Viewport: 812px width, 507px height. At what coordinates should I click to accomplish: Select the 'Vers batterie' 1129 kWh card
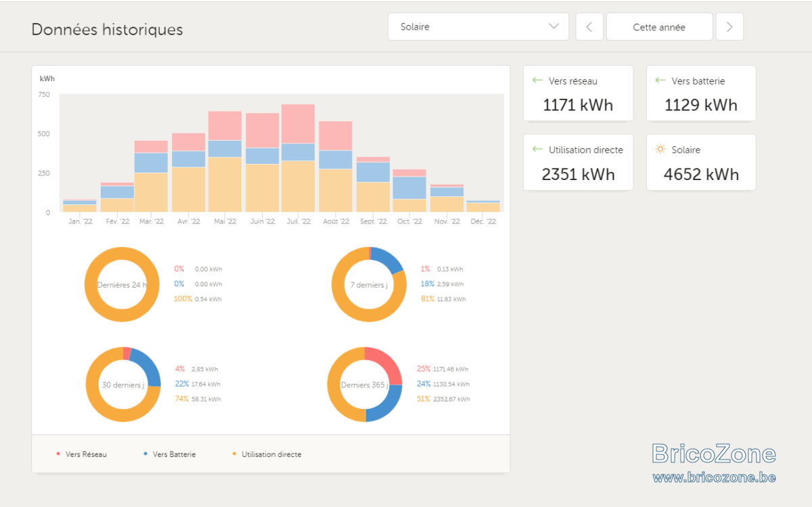(701, 93)
